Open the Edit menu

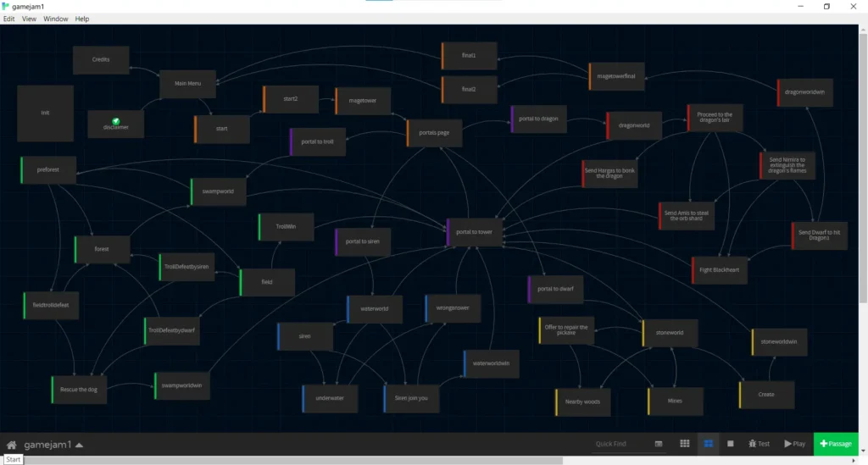[x=9, y=19]
